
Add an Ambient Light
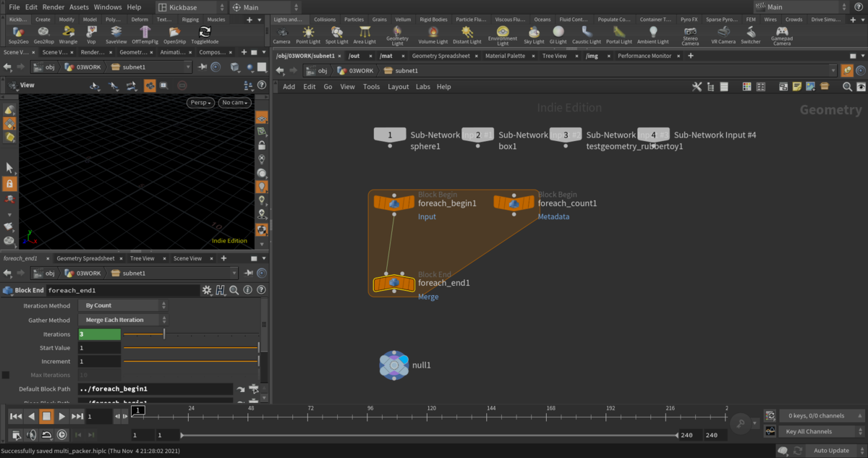click(653, 35)
